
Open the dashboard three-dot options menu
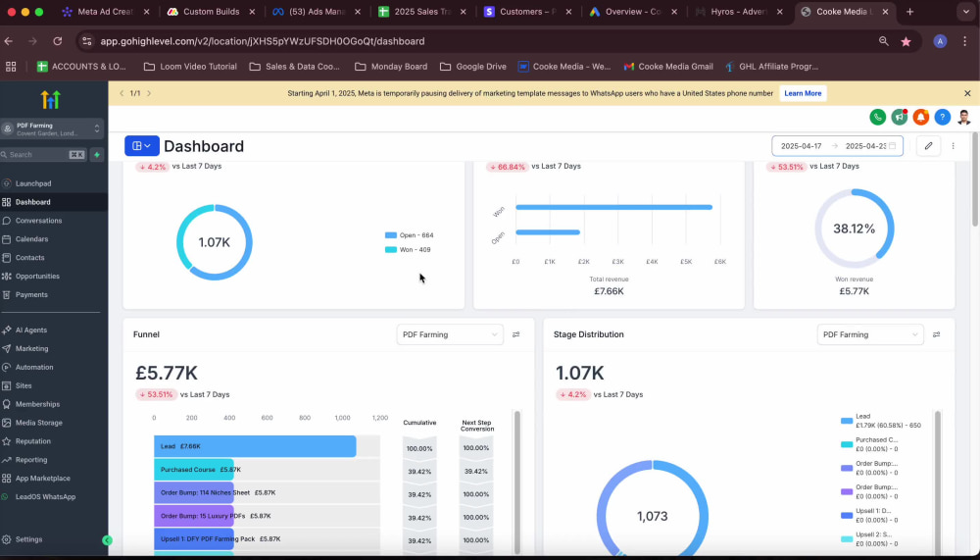[954, 146]
